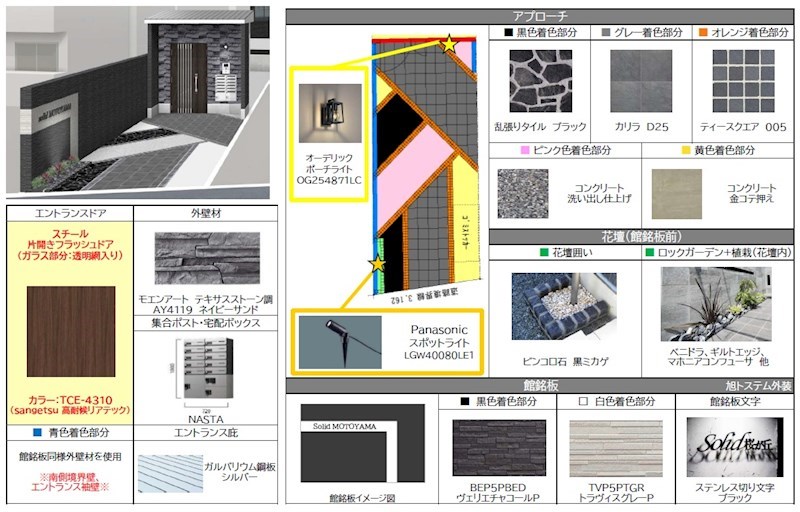Pick the TCE-4310 wood grain door swatch
The height and width of the screenshot is (512, 800).
tap(69, 330)
